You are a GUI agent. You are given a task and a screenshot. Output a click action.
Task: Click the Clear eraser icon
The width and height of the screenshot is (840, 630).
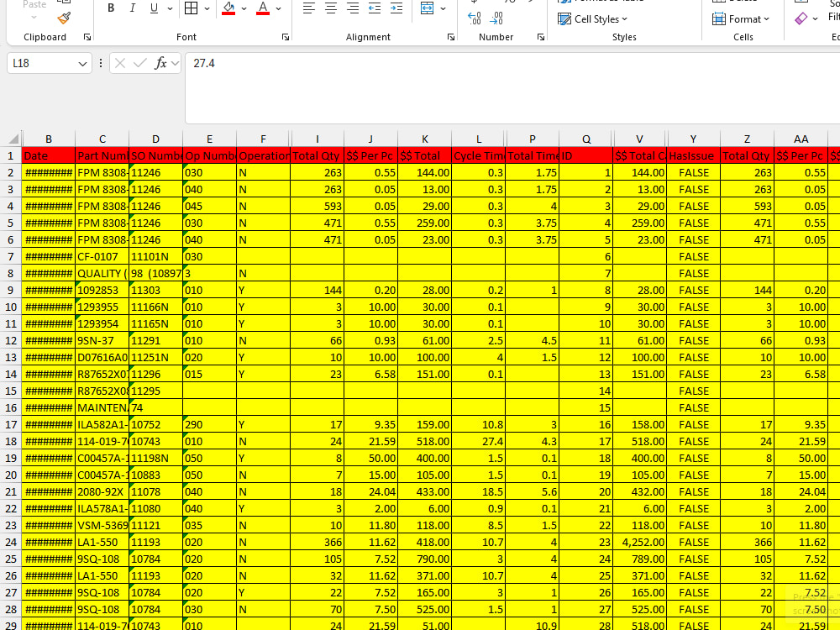tap(801, 18)
